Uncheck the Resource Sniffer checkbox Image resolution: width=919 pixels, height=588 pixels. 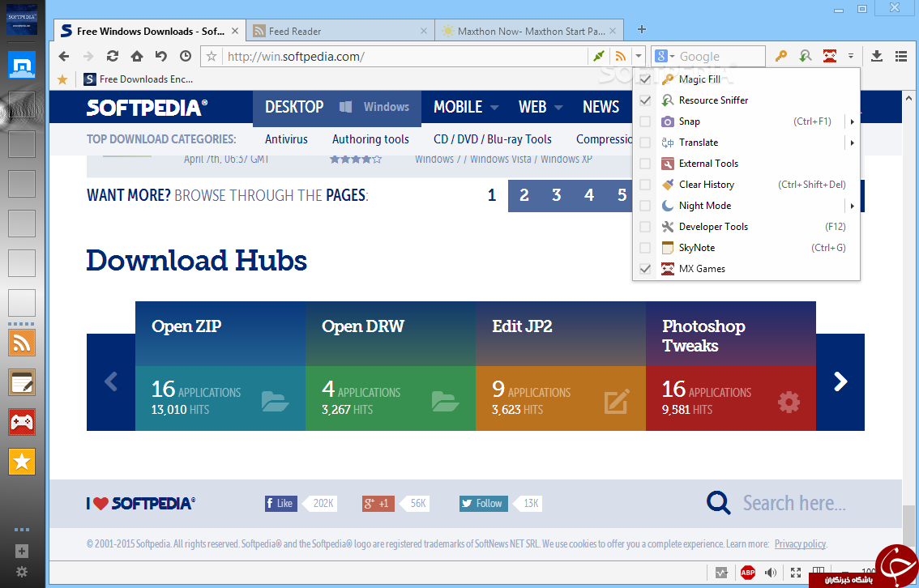coord(645,100)
